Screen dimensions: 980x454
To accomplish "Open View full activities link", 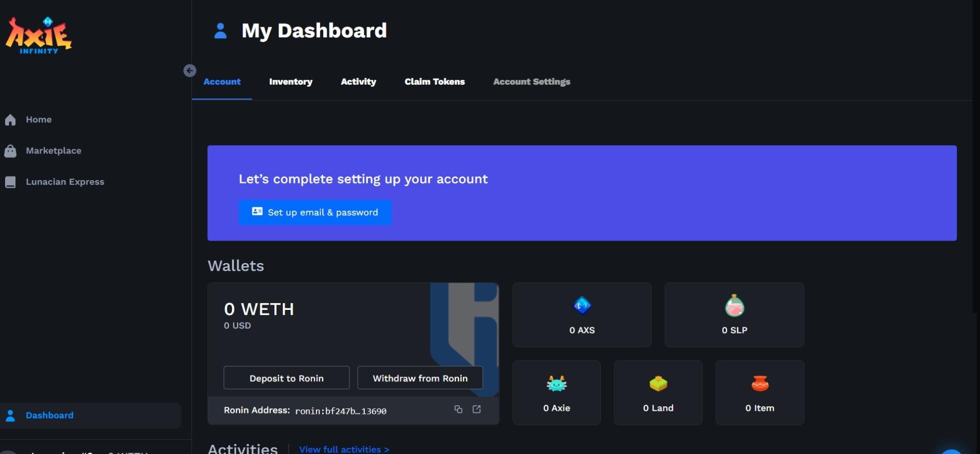I will point(344,449).
